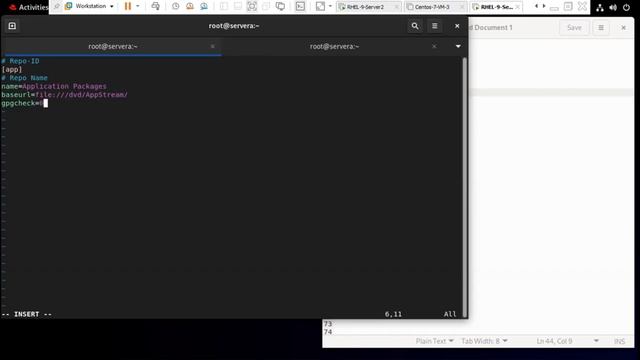Send Ctrl+Alt+Del to the VM
640x360 pixels.
click(x=156, y=6)
